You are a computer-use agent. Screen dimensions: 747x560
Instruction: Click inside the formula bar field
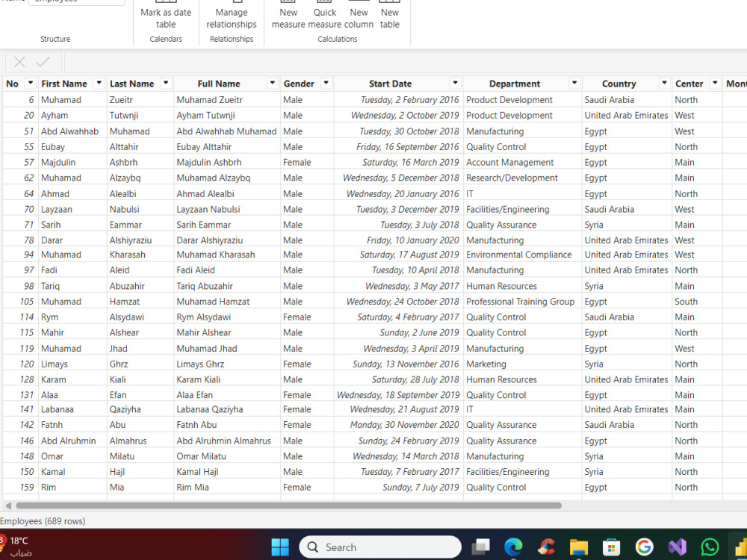coord(406,63)
